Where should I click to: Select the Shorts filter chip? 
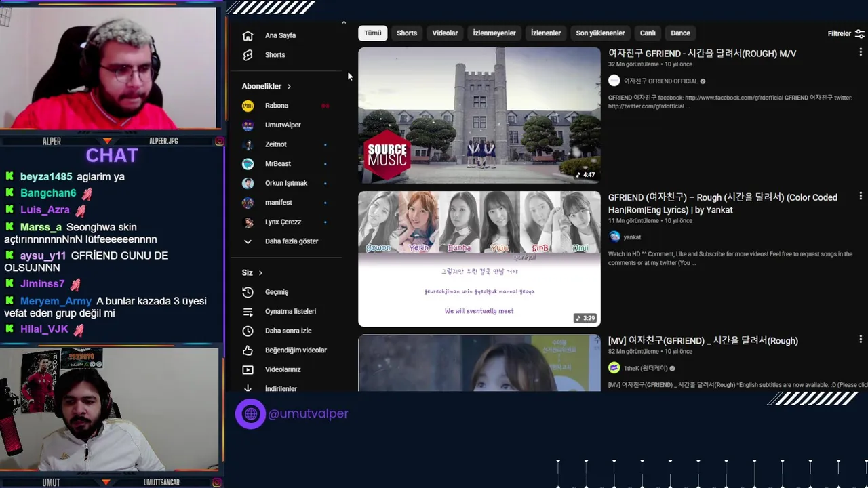point(407,33)
